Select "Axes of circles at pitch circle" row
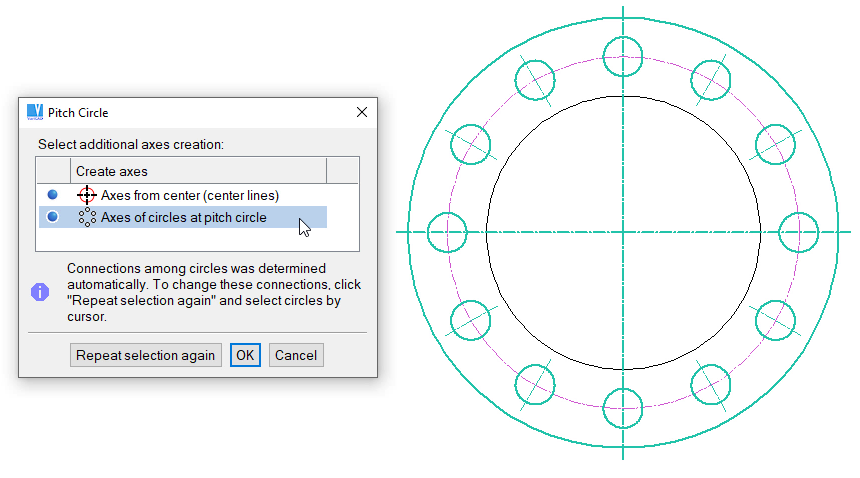The width and height of the screenshot is (860, 478). pyautogui.click(x=183, y=217)
